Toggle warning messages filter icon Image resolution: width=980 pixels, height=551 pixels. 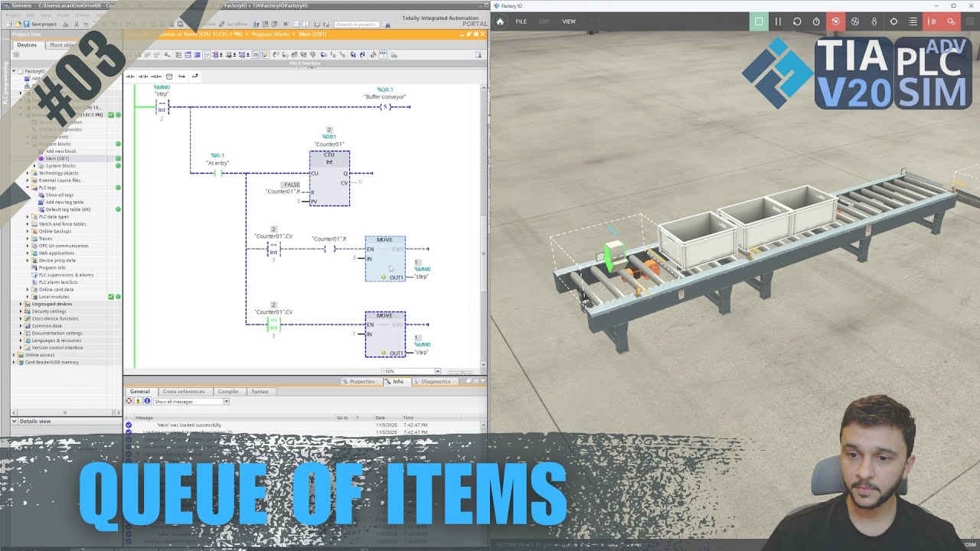click(x=138, y=401)
